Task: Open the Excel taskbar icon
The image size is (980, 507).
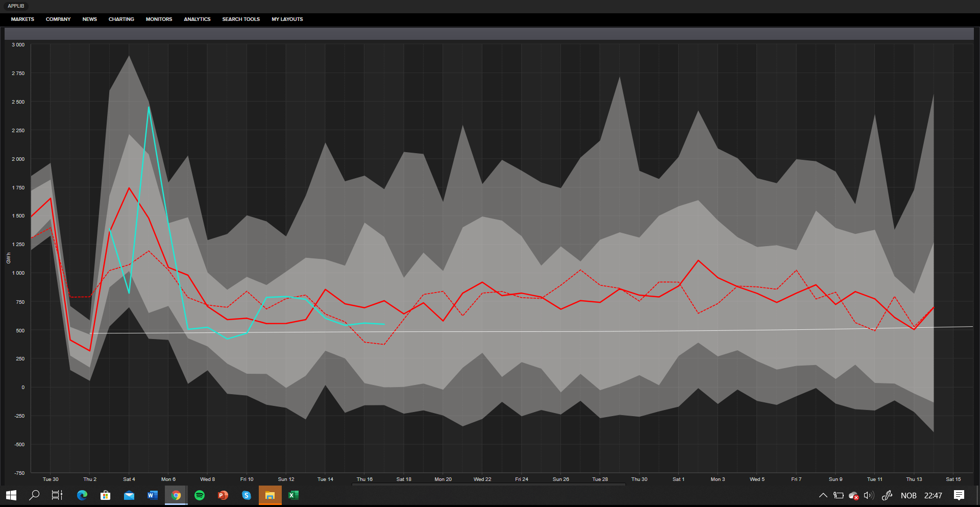Action: [x=293, y=495]
